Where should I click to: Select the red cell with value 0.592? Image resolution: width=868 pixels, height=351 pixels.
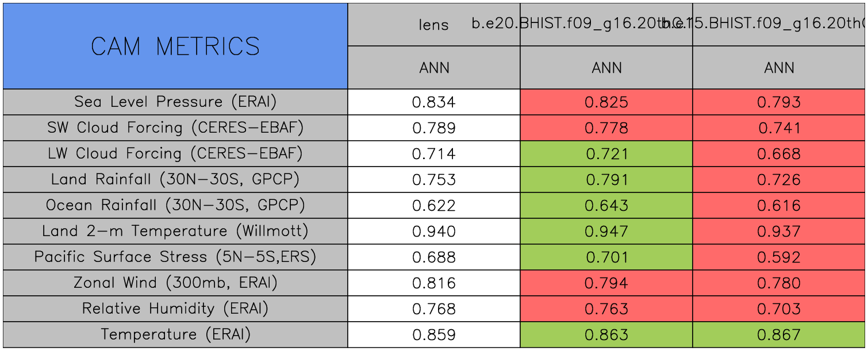tap(779, 257)
